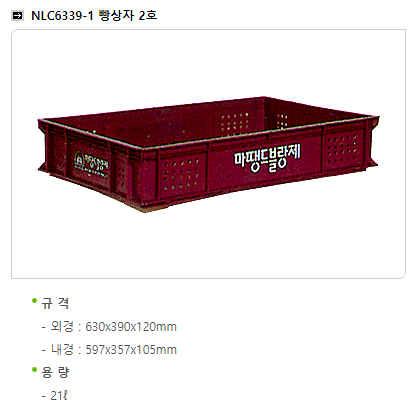Click the black arrow icon beside the title
418x414 pixels.
17,15
